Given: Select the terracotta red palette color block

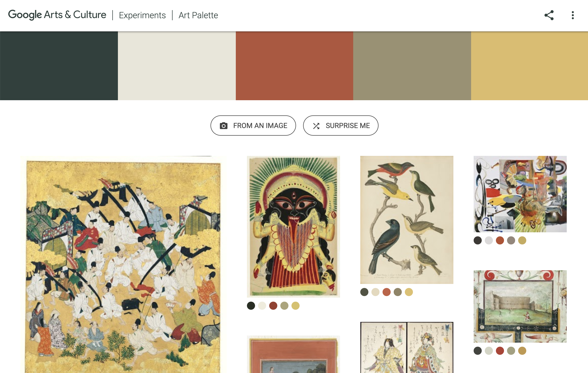Looking at the screenshot, I should click(x=294, y=66).
